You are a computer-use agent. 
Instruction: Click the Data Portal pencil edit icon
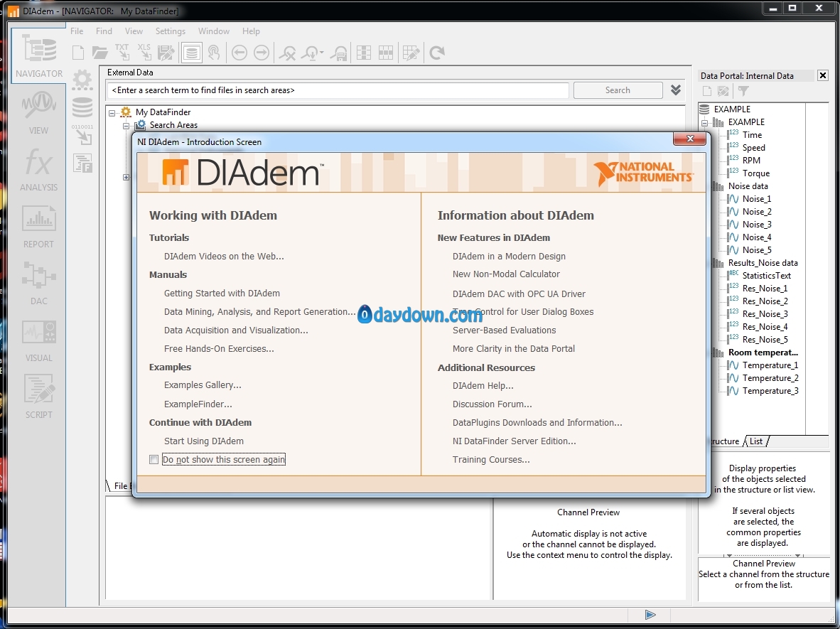tap(723, 91)
